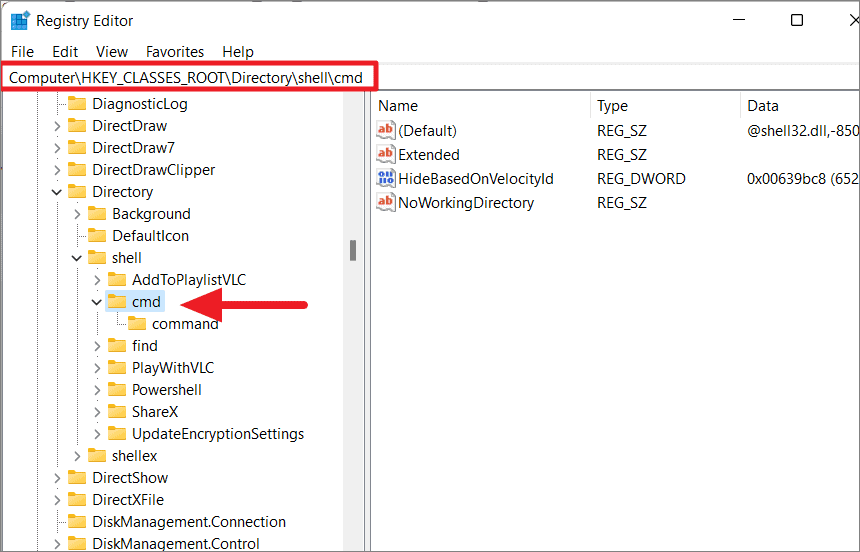
Task: Select the Directory folder icon
Action: pos(77,191)
